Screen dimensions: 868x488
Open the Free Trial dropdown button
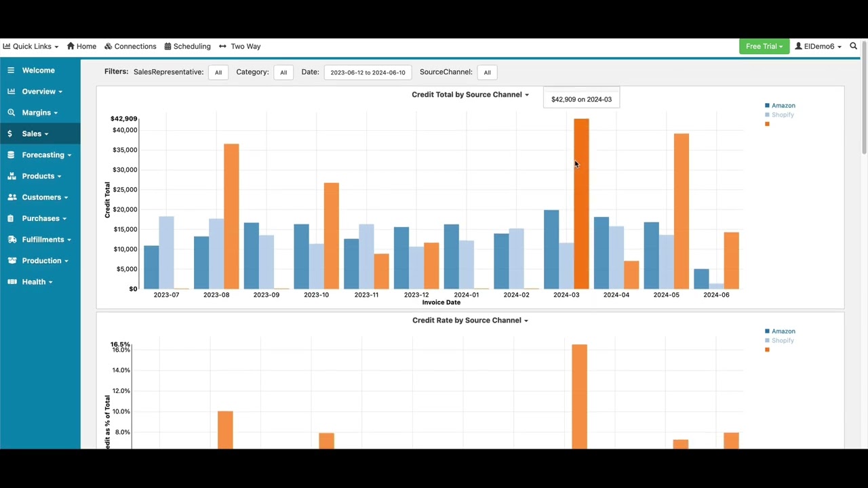pos(764,46)
